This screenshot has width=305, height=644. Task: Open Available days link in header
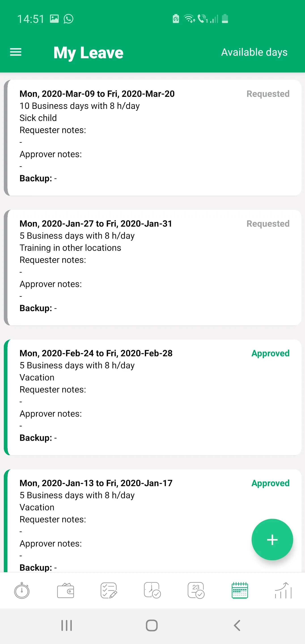click(x=254, y=52)
